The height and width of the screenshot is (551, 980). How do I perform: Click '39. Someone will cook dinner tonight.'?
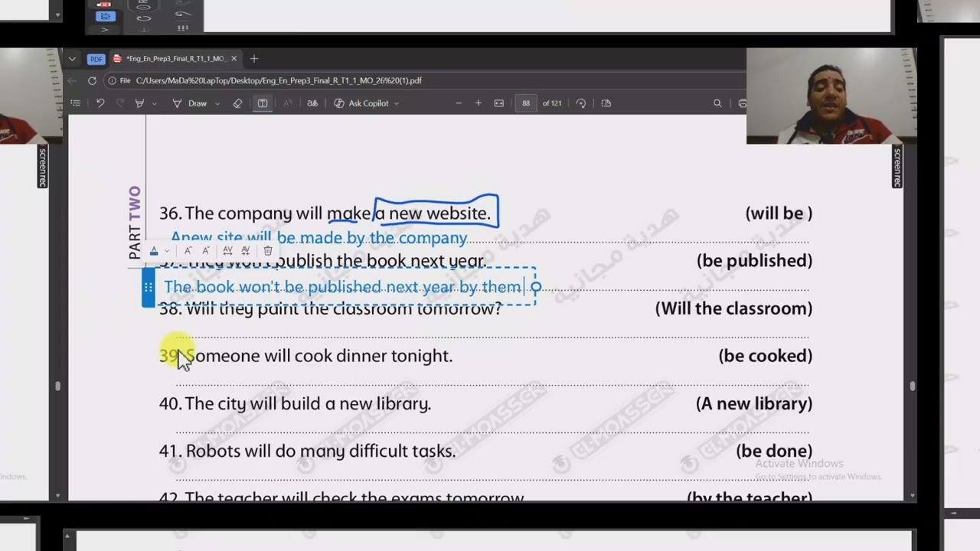(305, 356)
